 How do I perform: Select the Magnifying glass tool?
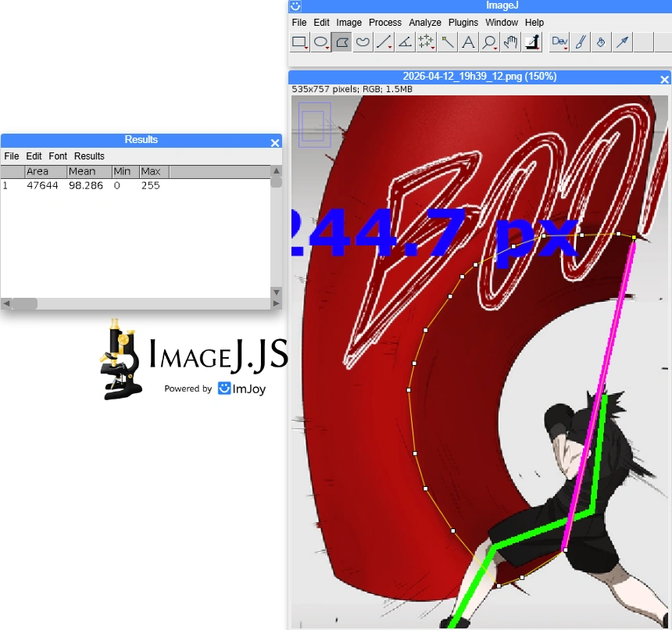point(489,42)
